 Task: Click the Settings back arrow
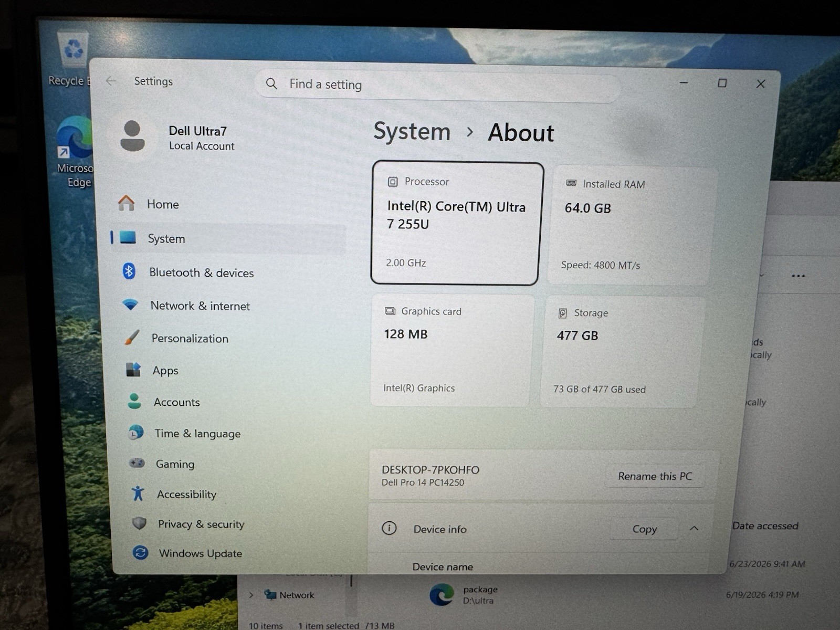[x=111, y=81]
